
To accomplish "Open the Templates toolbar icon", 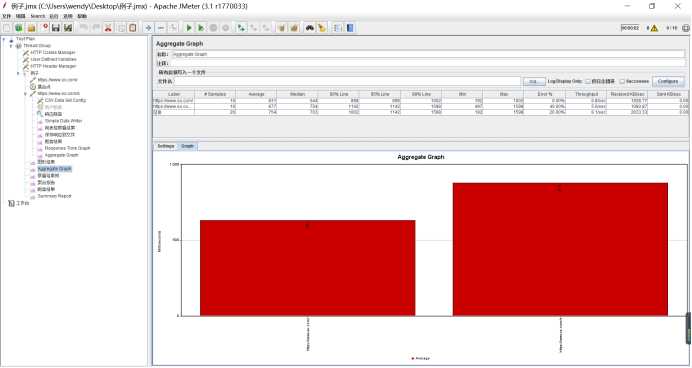I will 19,28.
